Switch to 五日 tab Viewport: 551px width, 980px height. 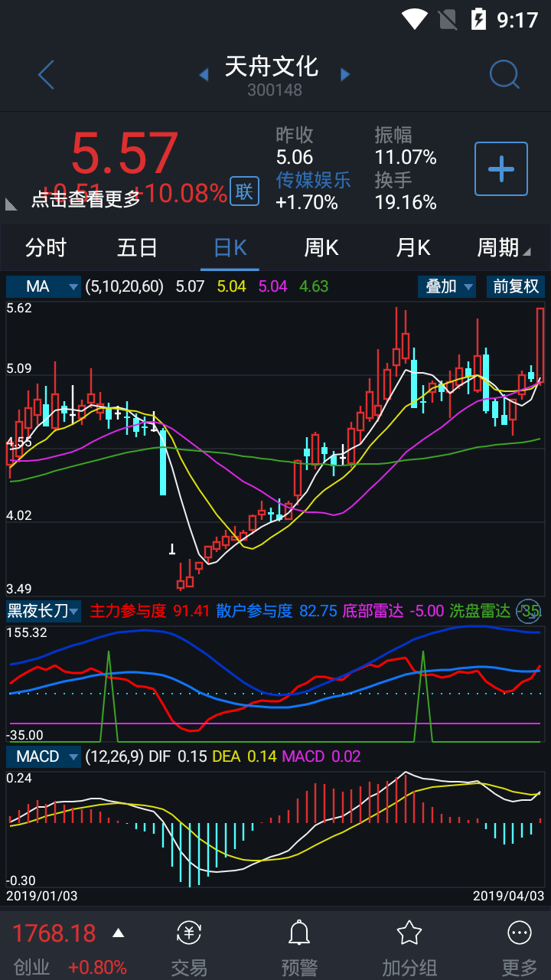[138, 248]
